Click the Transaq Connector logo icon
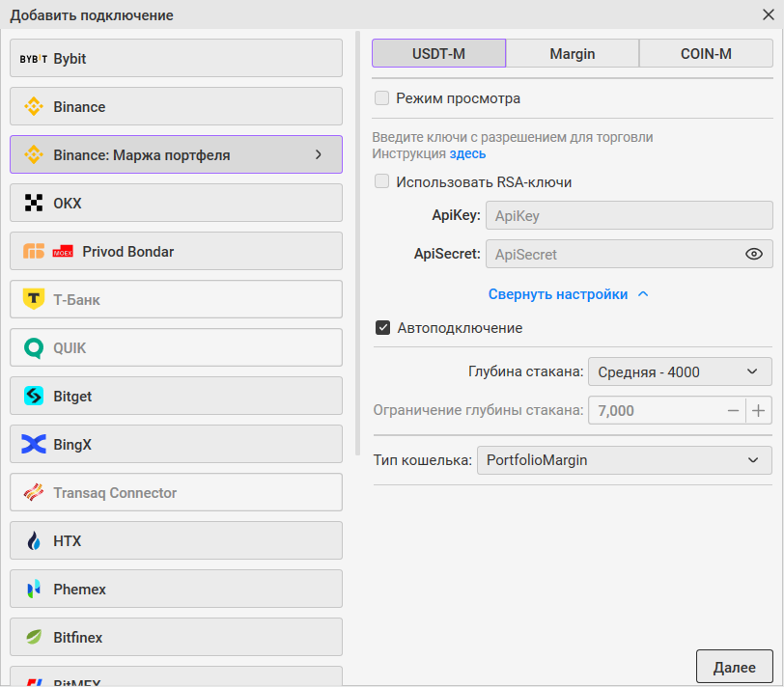This screenshot has height=687, width=784. 34,493
